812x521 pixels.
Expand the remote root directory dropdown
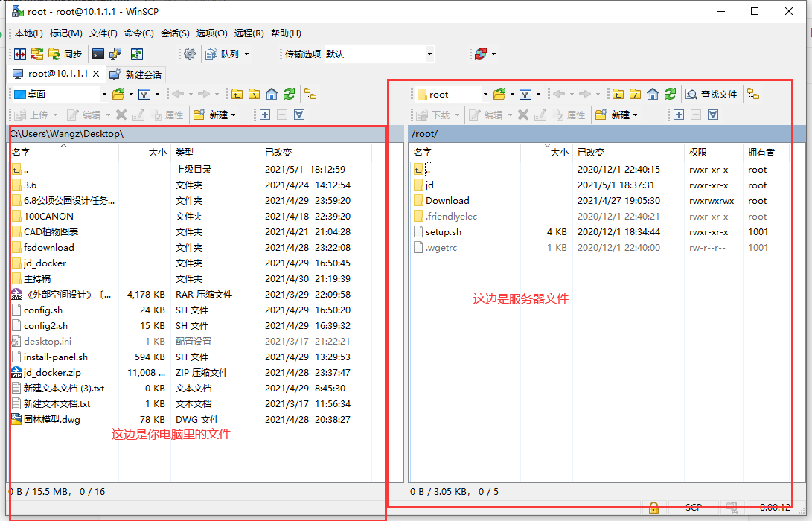pyautogui.click(x=485, y=94)
